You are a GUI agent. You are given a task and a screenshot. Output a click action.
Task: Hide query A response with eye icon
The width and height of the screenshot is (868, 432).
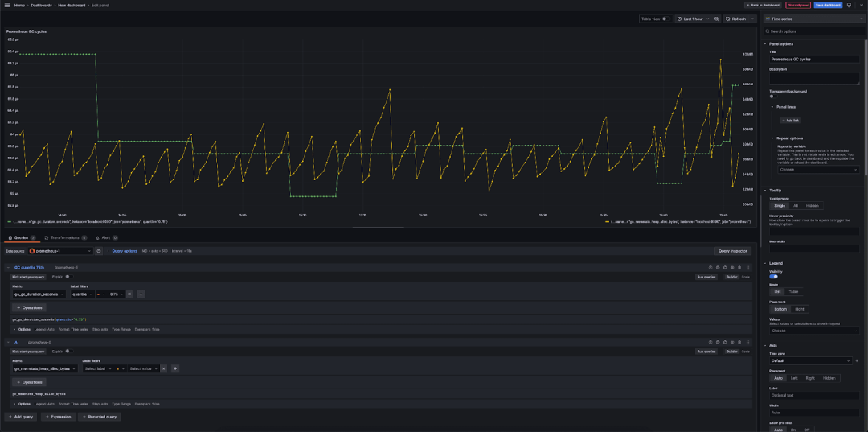pyautogui.click(x=732, y=342)
